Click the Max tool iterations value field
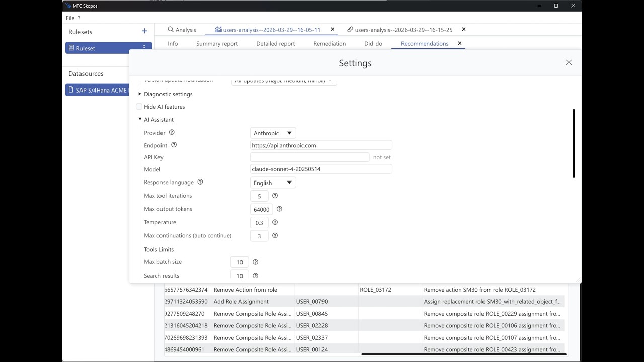 pyautogui.click(x=259, y=196)
